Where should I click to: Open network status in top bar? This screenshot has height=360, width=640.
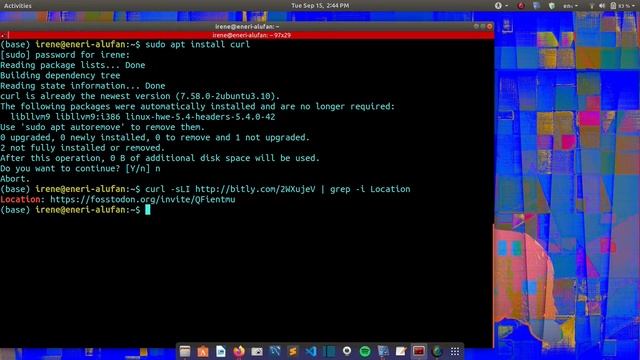pyautogui.click(x=591, y=6)
